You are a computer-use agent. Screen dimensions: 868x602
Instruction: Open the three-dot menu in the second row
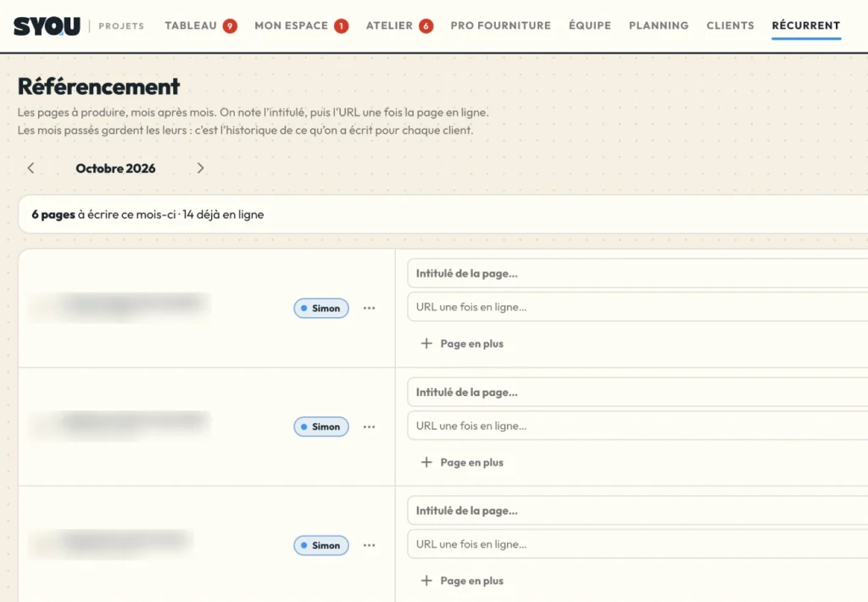point(370,426)
